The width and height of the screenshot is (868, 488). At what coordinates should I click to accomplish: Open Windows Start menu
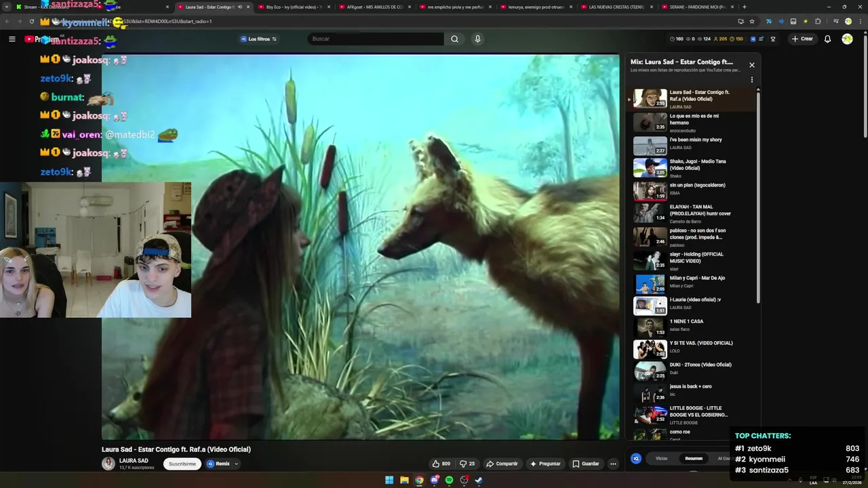tap(389, 480)
